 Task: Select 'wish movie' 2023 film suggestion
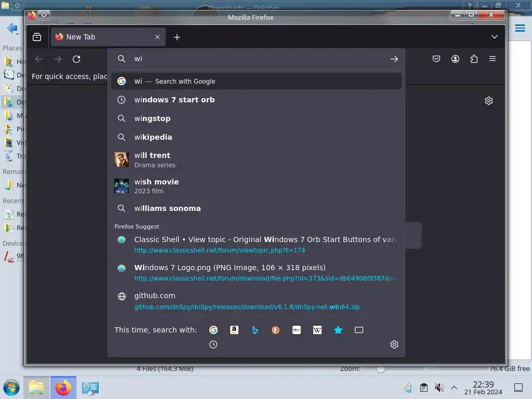coord(256,187)
